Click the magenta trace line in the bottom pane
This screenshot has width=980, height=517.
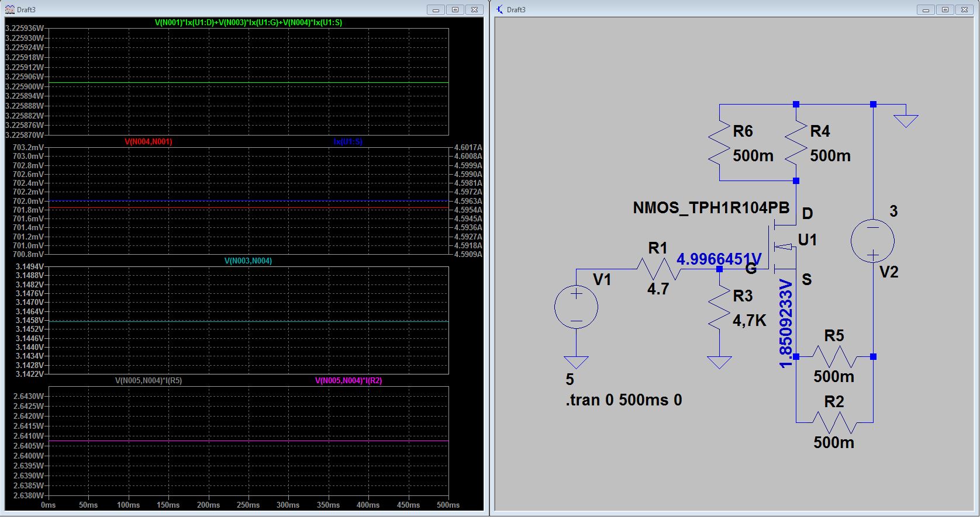[249, 441]
